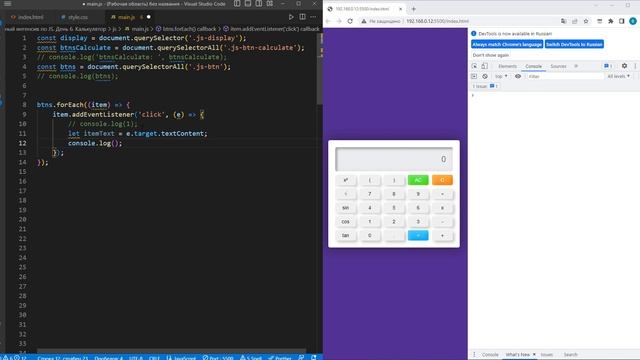Toggle the console sidebar
The height and width of the screenshot is (360, 640).
point(474,76)
